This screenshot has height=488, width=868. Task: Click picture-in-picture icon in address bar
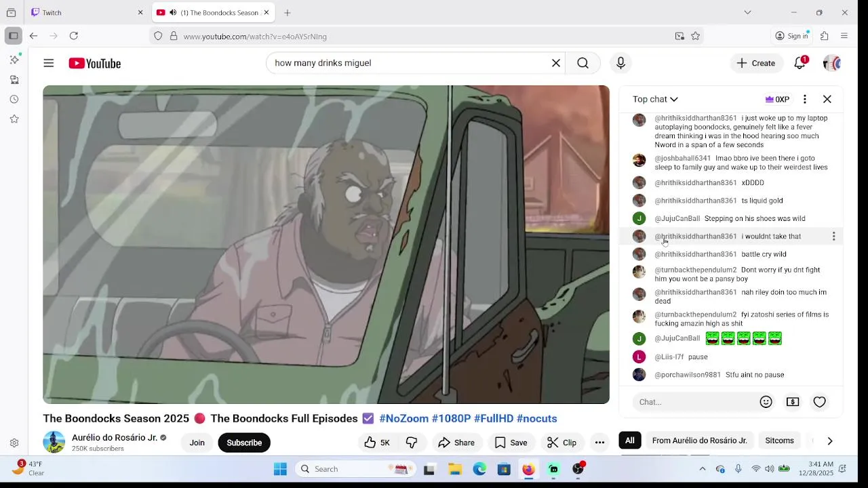coord(679,36)
